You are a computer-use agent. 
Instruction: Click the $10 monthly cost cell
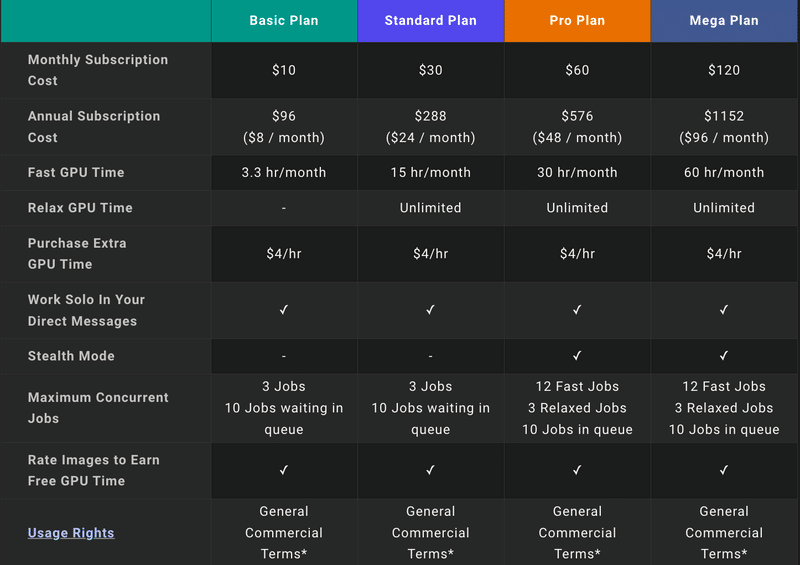pyautogui.click(x=284, y=70)
